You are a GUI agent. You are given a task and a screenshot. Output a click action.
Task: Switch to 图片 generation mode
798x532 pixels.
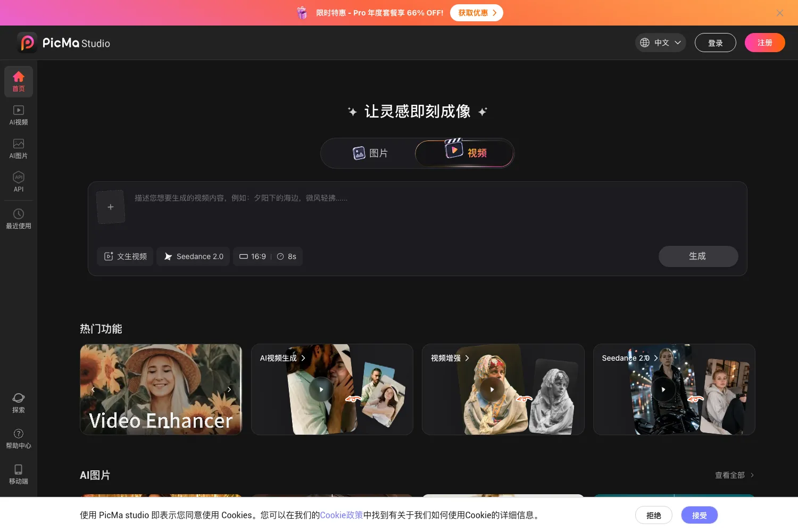370,153
